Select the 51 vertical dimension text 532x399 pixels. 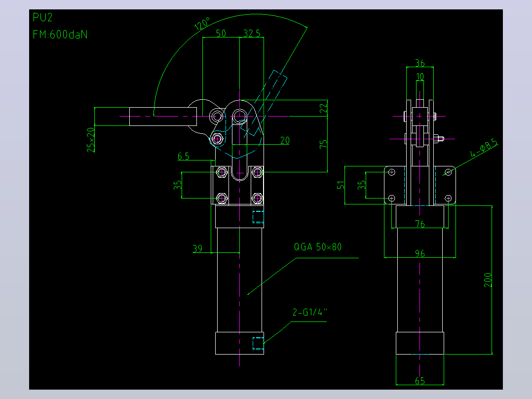[x=341, y=185]
